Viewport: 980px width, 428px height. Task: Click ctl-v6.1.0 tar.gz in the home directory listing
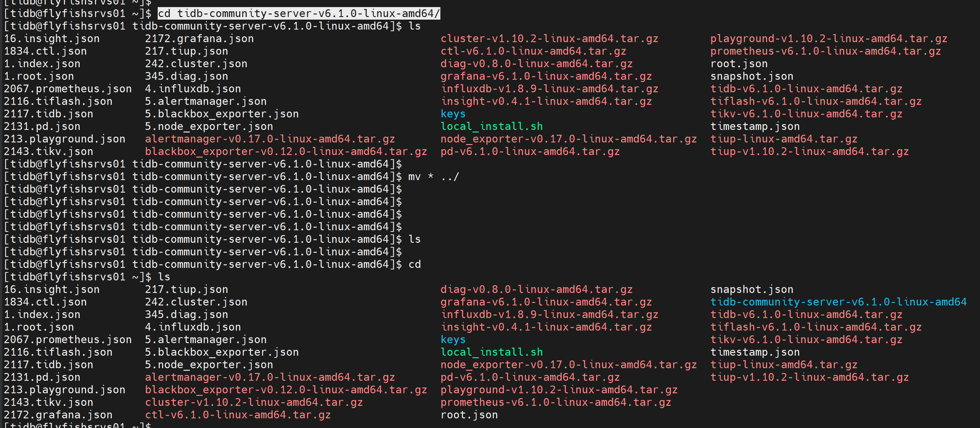point(238,415)
